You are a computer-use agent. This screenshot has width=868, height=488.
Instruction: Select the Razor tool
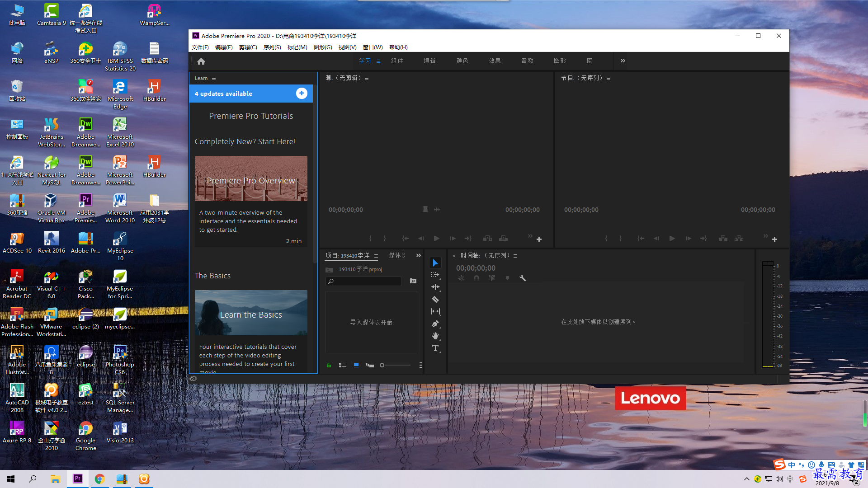point(435,299)
